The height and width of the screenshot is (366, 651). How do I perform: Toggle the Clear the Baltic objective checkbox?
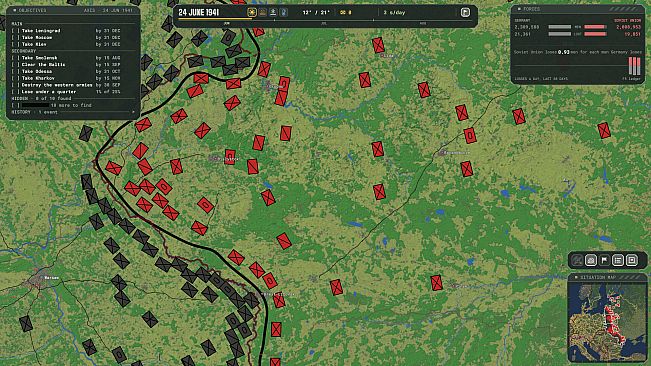[x=15, y=64]
